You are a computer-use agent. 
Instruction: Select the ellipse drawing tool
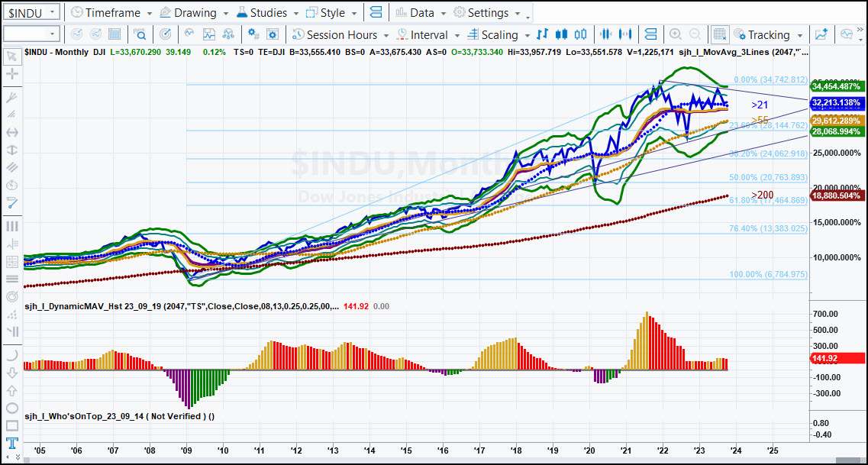(11, 408)
